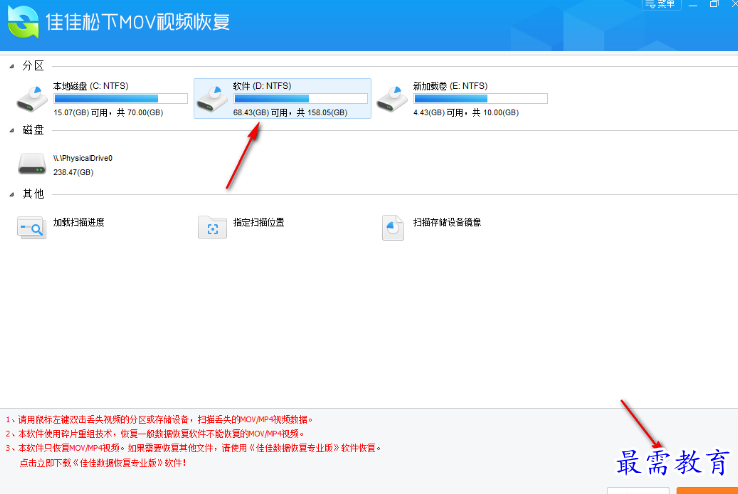The image size is (738, 494).
Task: Click the 238.47(GB) disk size text
Action: click(73, 172)
